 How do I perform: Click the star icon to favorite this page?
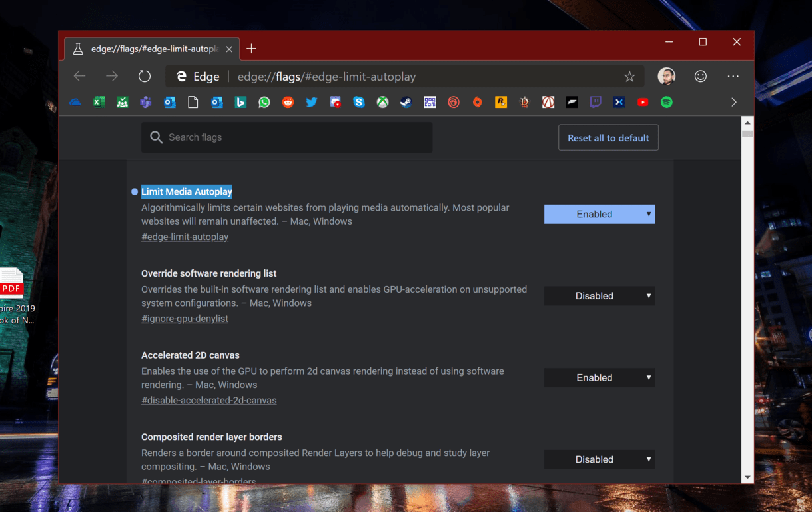click(x=629, y=77)
